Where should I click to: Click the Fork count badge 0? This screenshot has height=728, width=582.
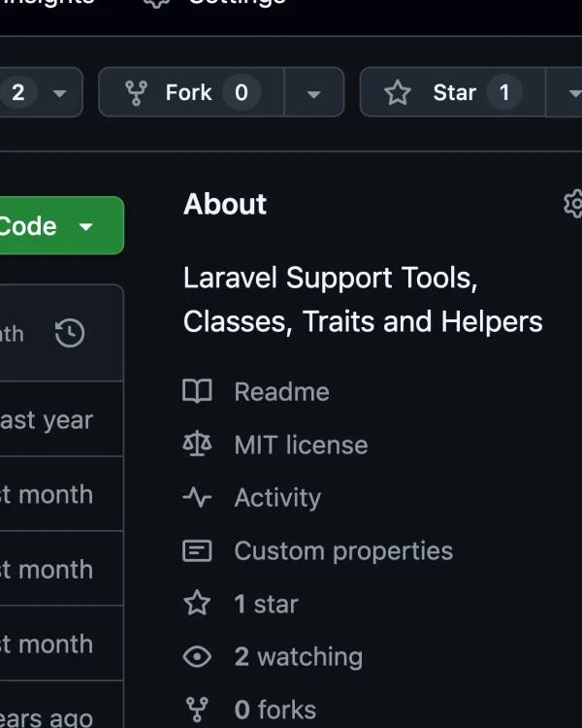[242, 92]
